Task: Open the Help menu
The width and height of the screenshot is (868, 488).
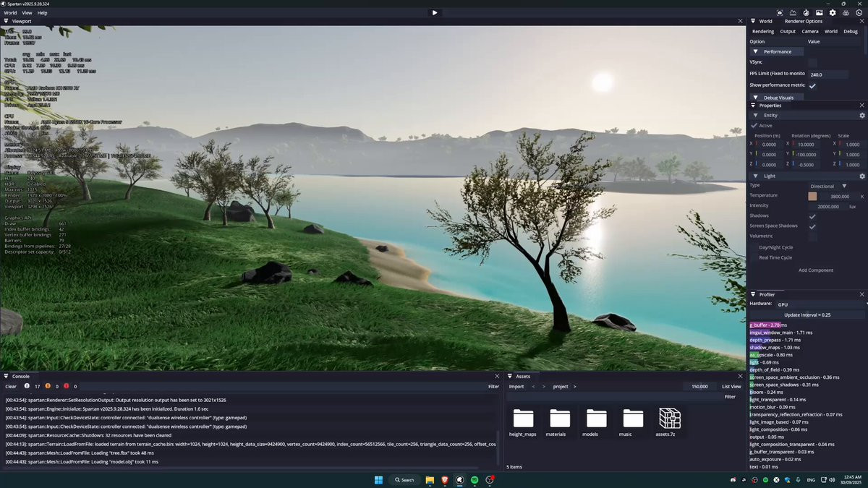Action: tap(42, 13)
